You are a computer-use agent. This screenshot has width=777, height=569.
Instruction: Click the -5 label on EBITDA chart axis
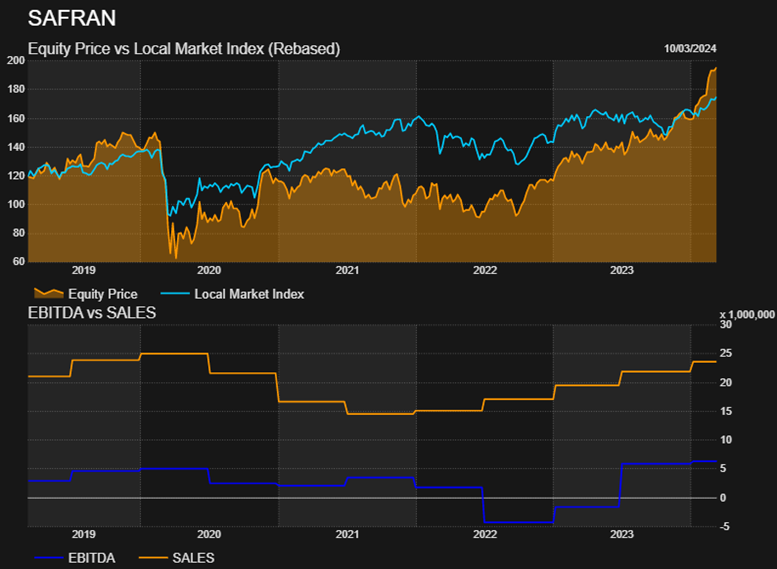pos(724,526)
